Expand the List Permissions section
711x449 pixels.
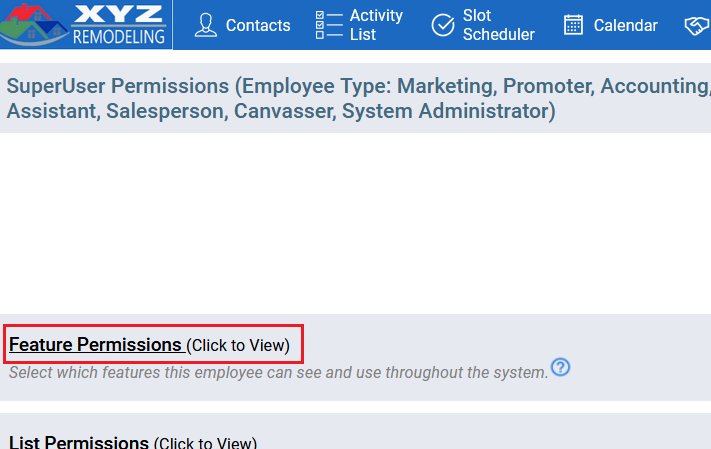pos(79,442)
